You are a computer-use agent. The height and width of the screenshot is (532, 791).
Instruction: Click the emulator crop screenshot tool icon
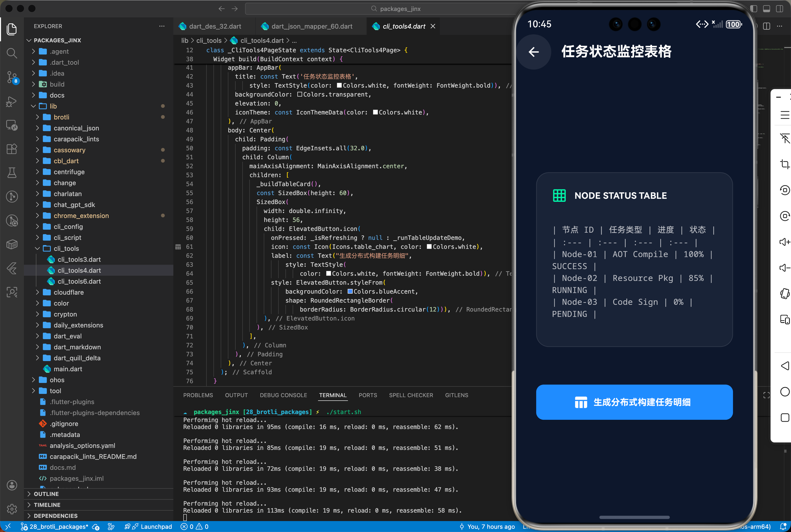(785, 164)
